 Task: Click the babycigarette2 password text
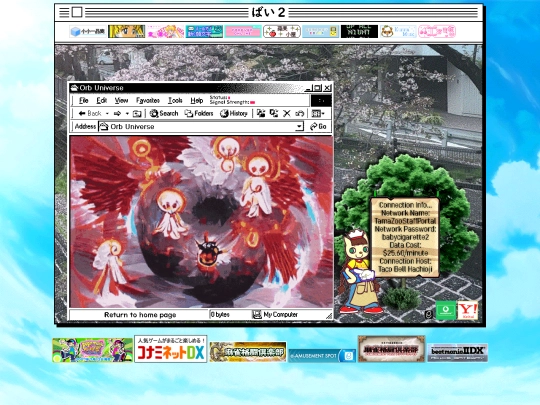[405, 237]
